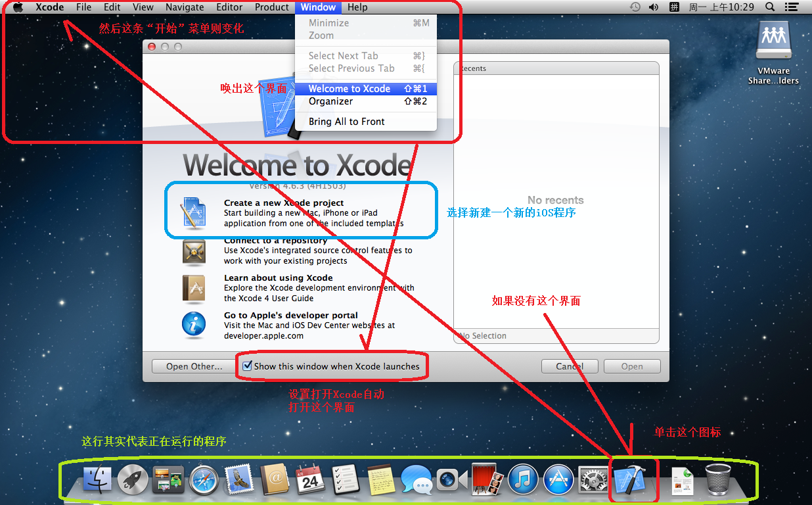The image size is (812, 505).
Task: Open Mail stamp icon in Dock
Action: (239, 480)
